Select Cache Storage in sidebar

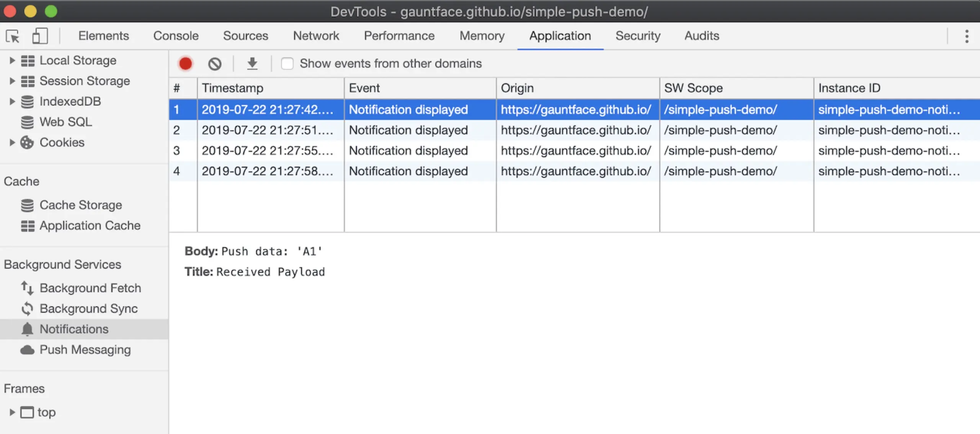(80, 205)
